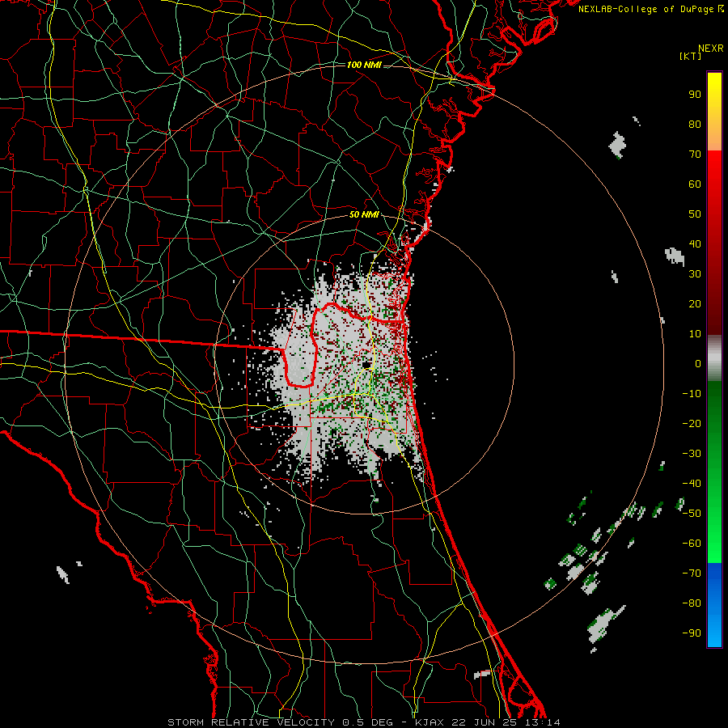Click the 90 value on the velocity scale
Viewport: 728px width, 728px height.
(x=695, y=95)
